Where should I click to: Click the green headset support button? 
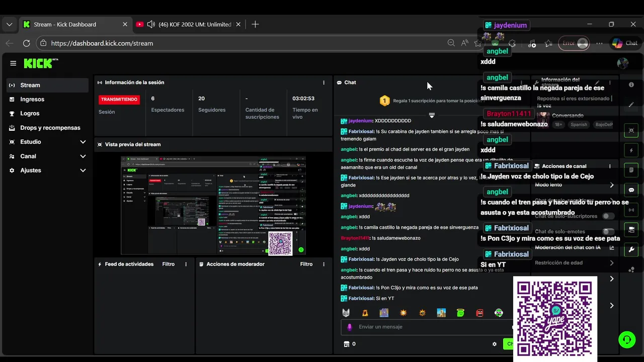click(627, 339)
